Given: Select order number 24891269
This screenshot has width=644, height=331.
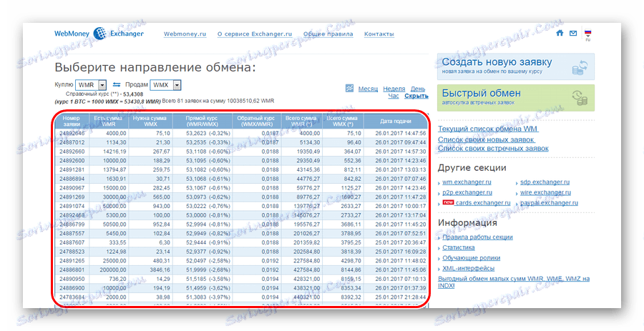Looking at the screenshot, I should tap(72, 197).
